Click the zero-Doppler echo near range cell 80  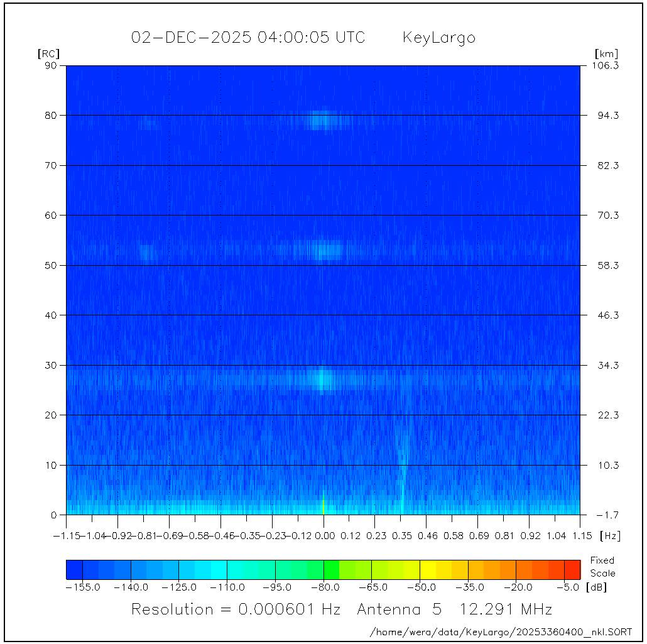coord(323,119)
